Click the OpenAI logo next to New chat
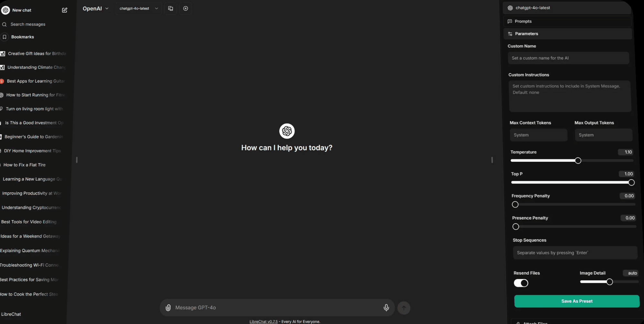644x324 pixels. pyautogui.click(x=5, y=10)
